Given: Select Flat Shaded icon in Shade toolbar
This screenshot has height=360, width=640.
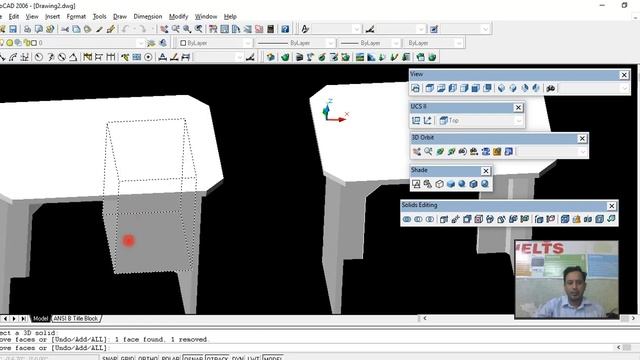Looking at the screenshot, I should point(451,184).
